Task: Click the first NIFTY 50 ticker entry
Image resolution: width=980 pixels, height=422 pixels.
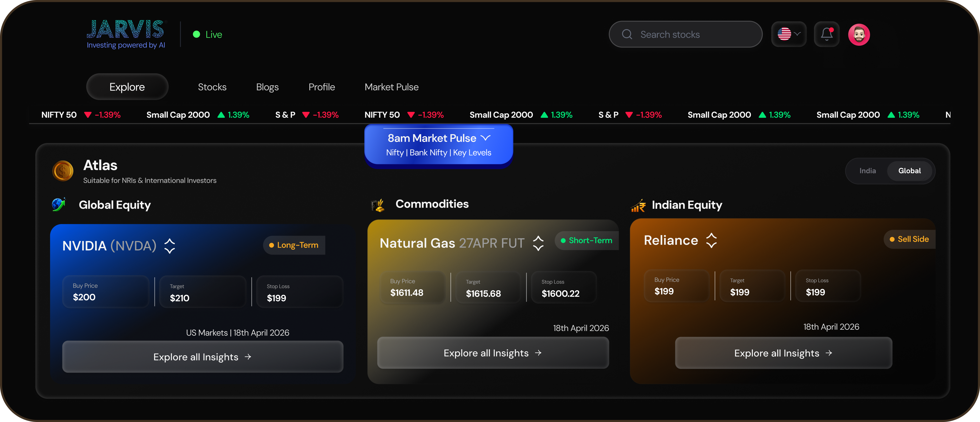Action: click(x=81, y=115)
